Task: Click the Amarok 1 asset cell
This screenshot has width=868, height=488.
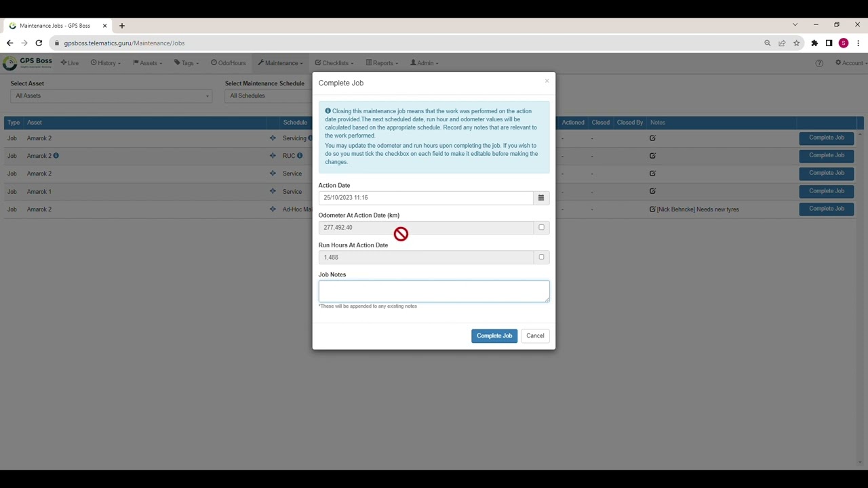Action: tap(39, 192)
